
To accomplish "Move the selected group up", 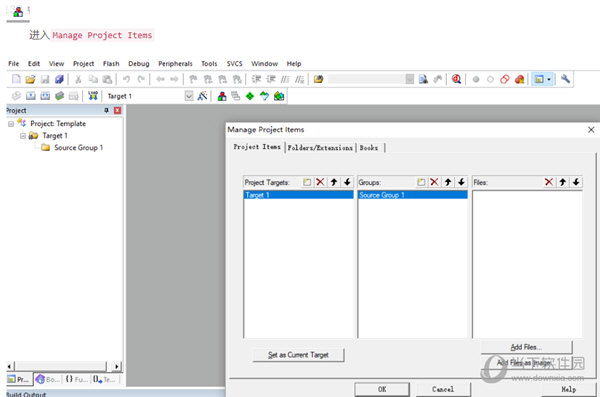I will tap(448, 182).
